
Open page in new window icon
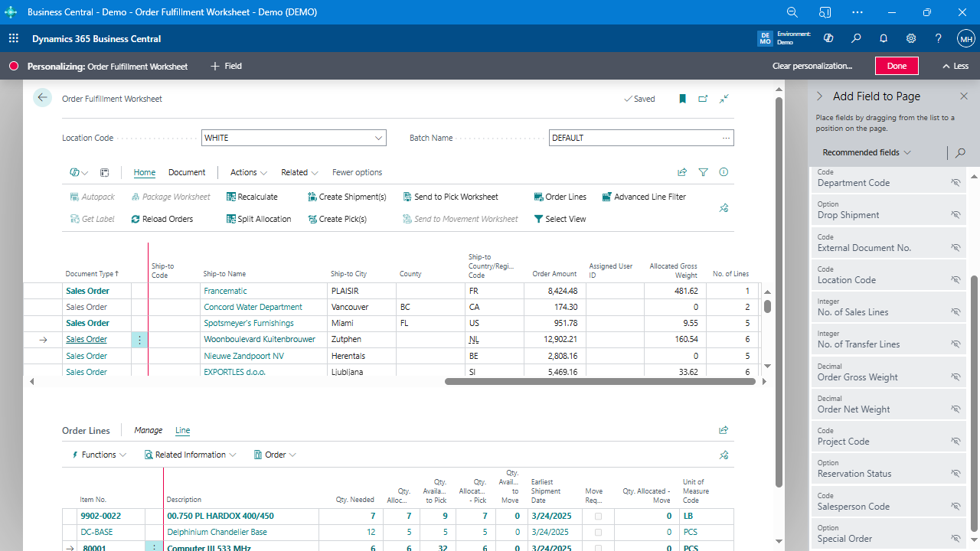703,99
